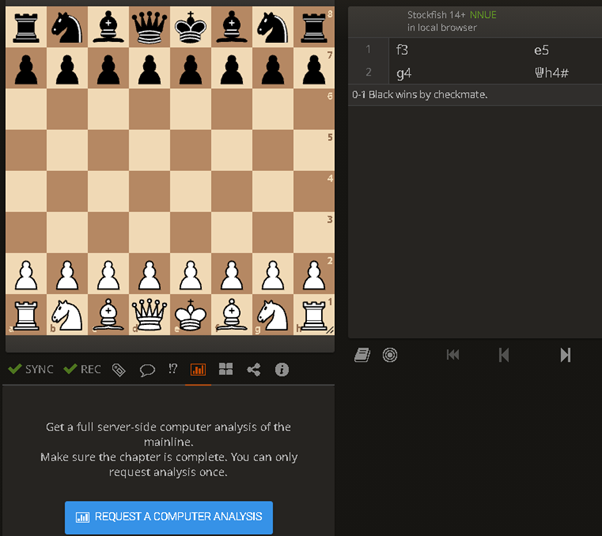The image size is (602, 536).
Task: Open the info circle icon tab
Action: [281, 369]
